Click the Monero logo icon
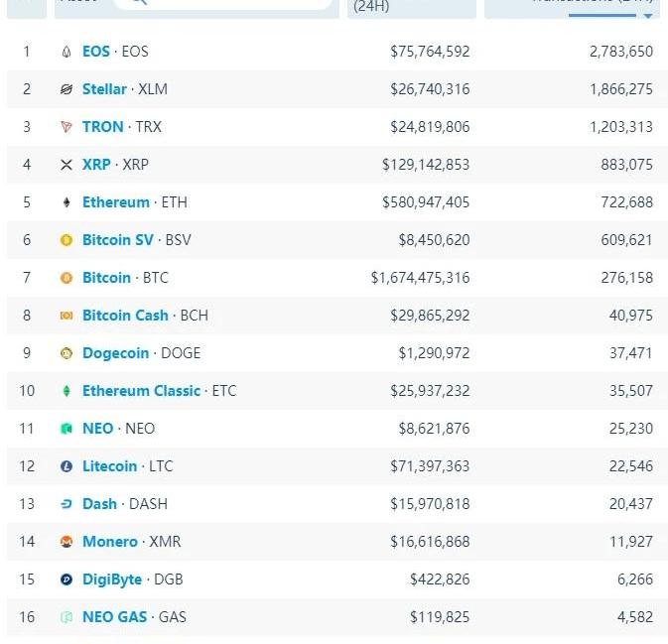668x644 pixels. point(67,542)
